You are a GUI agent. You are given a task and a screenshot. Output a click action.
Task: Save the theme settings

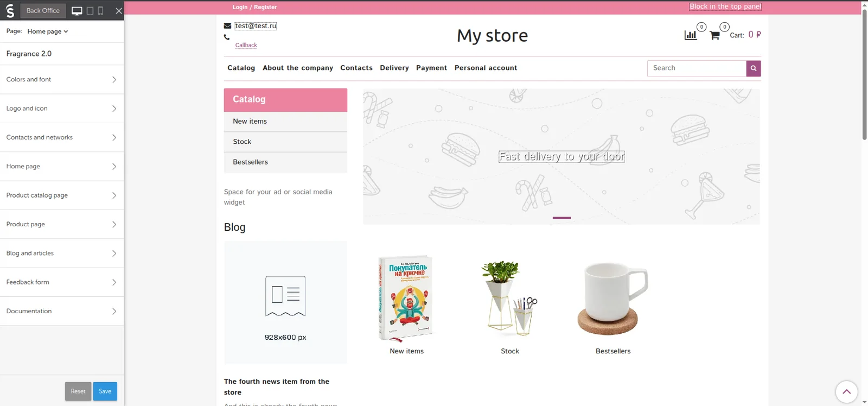(105, 391)
